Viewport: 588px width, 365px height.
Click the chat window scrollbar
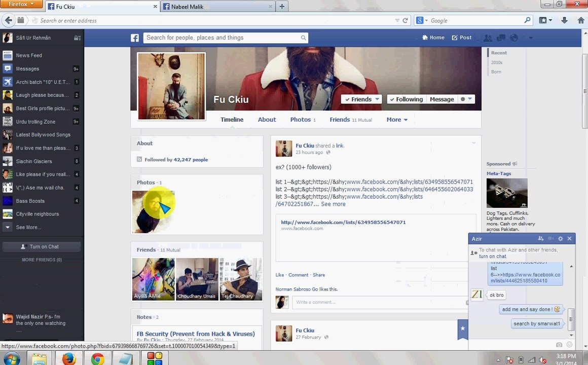[x=571, y=319]
